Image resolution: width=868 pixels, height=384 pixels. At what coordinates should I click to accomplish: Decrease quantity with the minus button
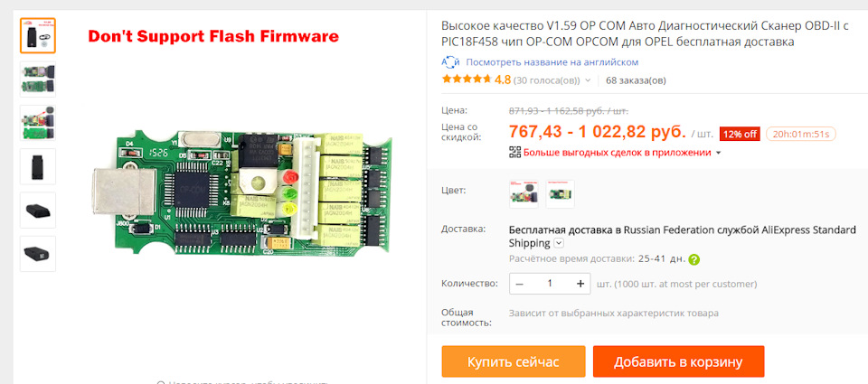point(519,284)
